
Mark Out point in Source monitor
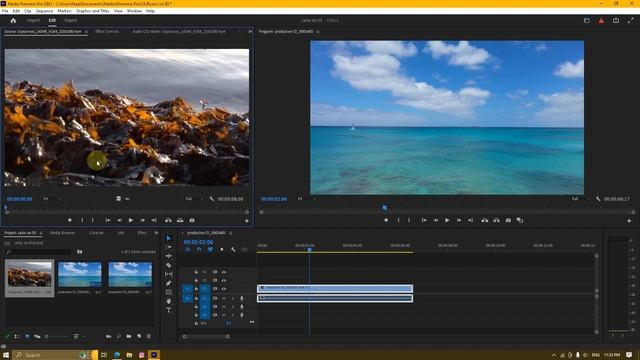coord(93,220)
